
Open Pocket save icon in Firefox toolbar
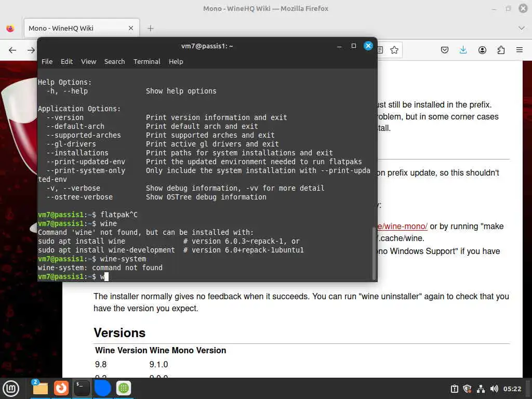tap(445, 50)
